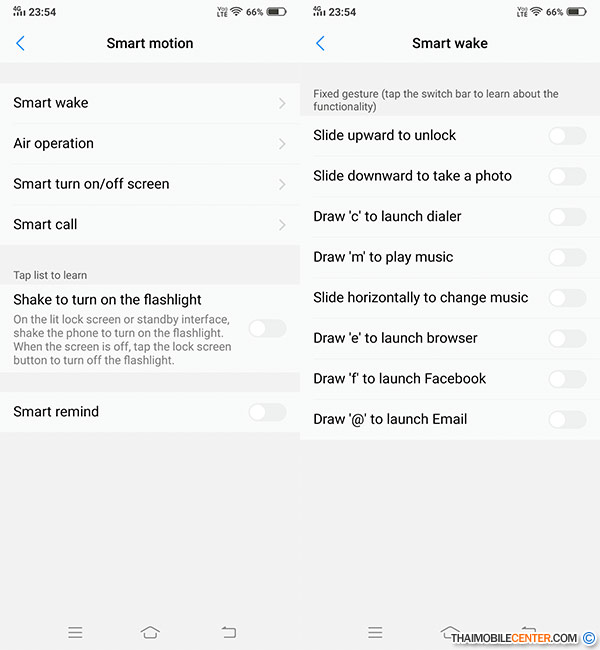Tap the battery icon in the left status bar

[x=276, y=12]
